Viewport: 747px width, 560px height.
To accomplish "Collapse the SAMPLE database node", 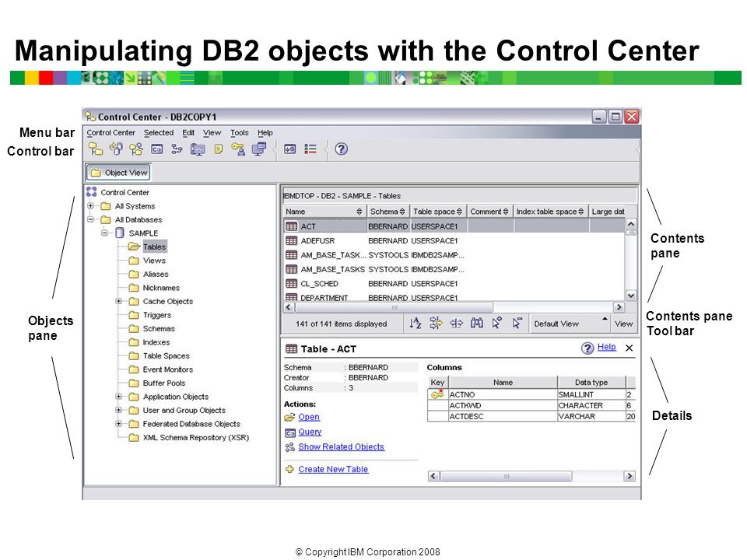I will pos(104,233).
